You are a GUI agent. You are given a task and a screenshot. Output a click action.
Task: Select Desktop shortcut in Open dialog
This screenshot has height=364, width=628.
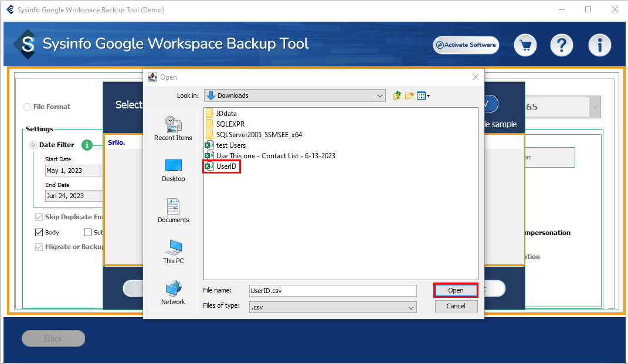173,171
